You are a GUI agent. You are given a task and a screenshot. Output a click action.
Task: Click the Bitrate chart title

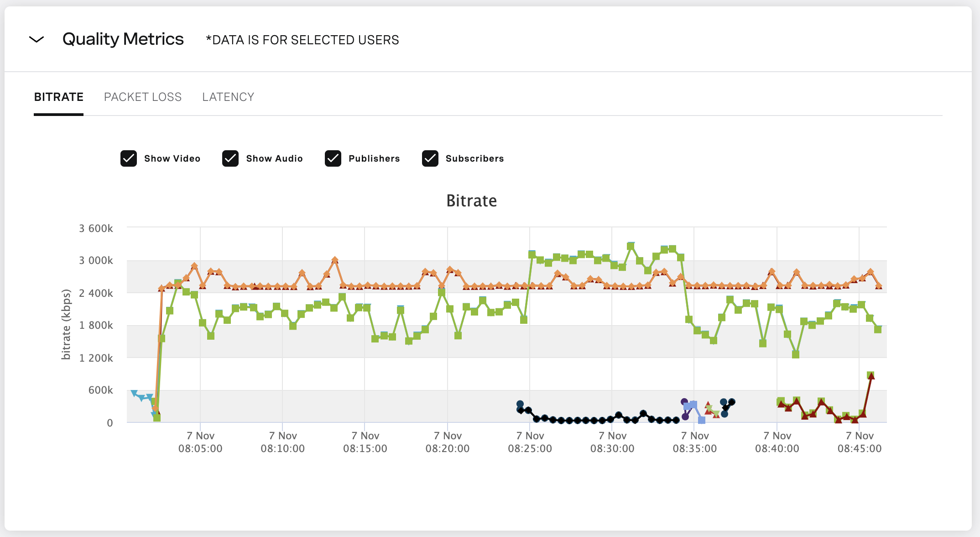[471, 201]
